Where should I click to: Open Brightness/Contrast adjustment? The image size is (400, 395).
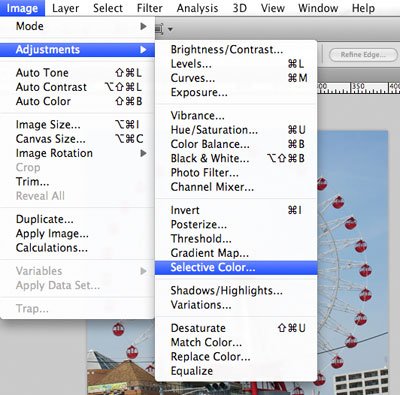pos(236,49)
